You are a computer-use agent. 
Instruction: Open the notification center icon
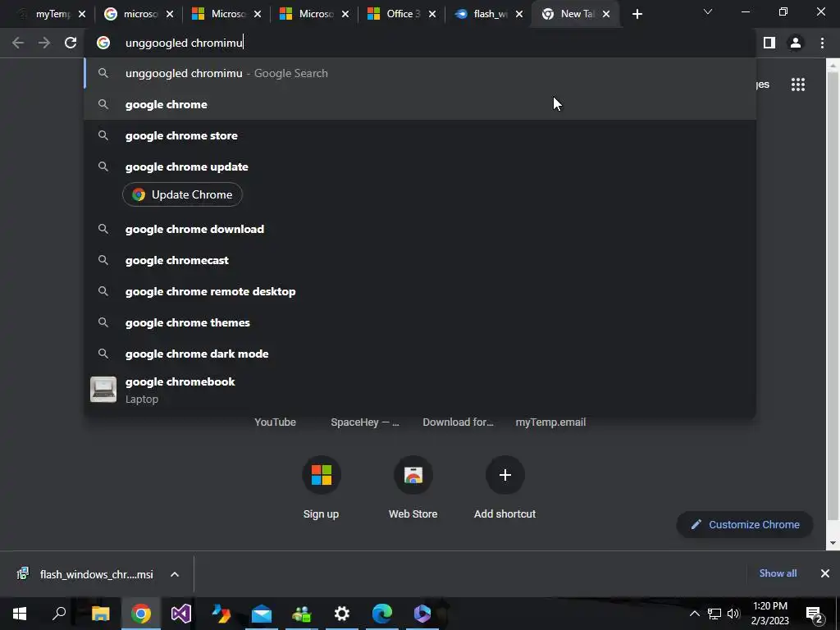coord(815,614)
